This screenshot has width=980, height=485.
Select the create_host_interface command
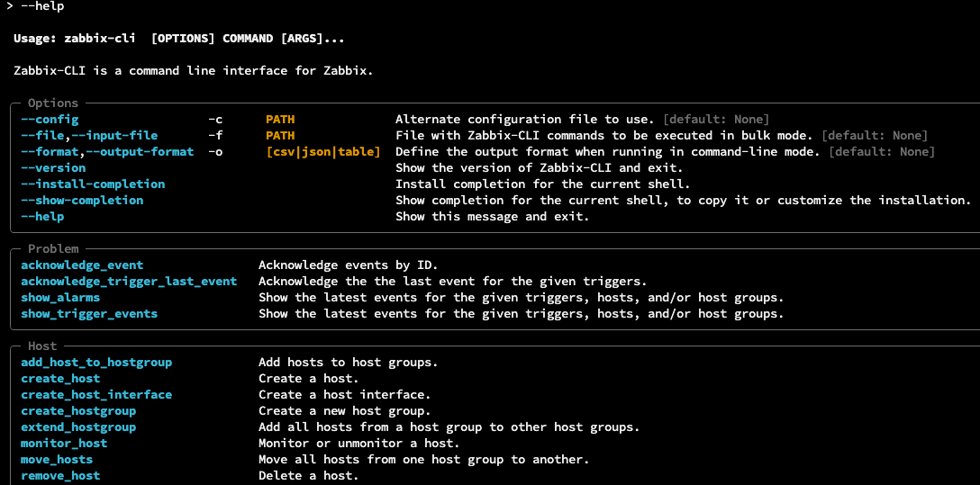(x=96, y=395)
